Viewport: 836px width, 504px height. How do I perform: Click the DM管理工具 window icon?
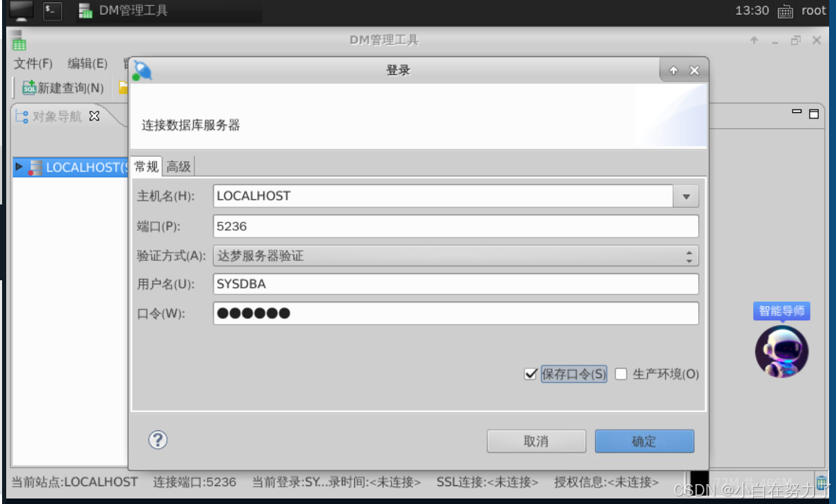(x=19, y=40)
